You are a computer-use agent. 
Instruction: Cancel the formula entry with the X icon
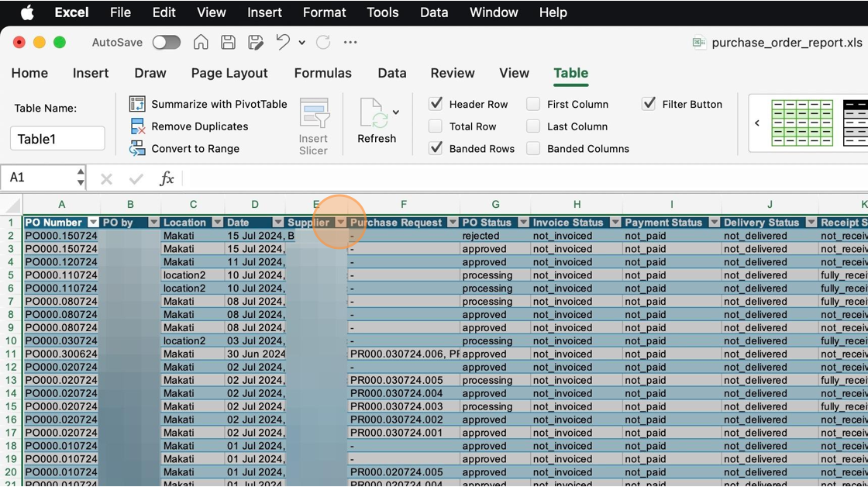[x=106, y=178]
